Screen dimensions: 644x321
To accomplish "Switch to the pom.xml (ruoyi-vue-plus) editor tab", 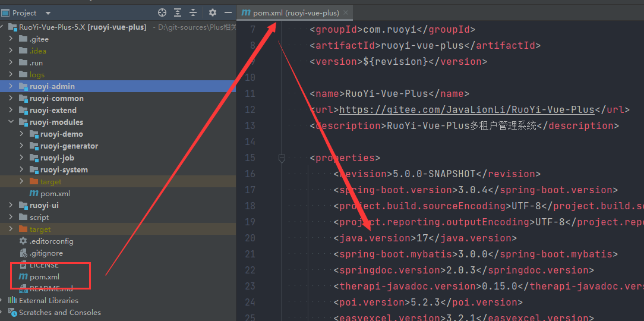I will (295, 12).
